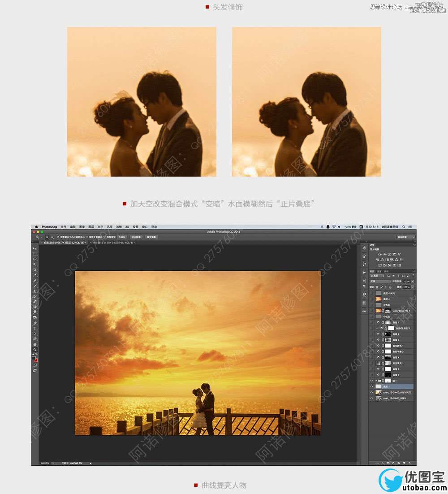Hide the calm_13-03-03_0163 copy layer

tap(371, 393)
